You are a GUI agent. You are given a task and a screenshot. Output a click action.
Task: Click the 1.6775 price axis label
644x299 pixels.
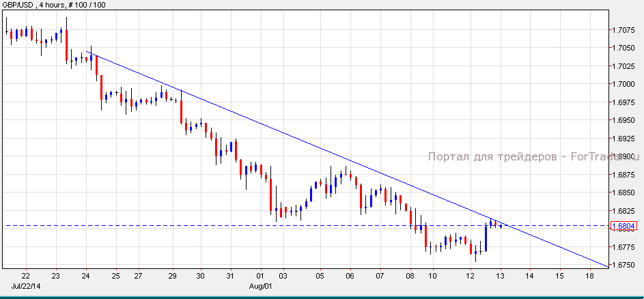[624, 247]
